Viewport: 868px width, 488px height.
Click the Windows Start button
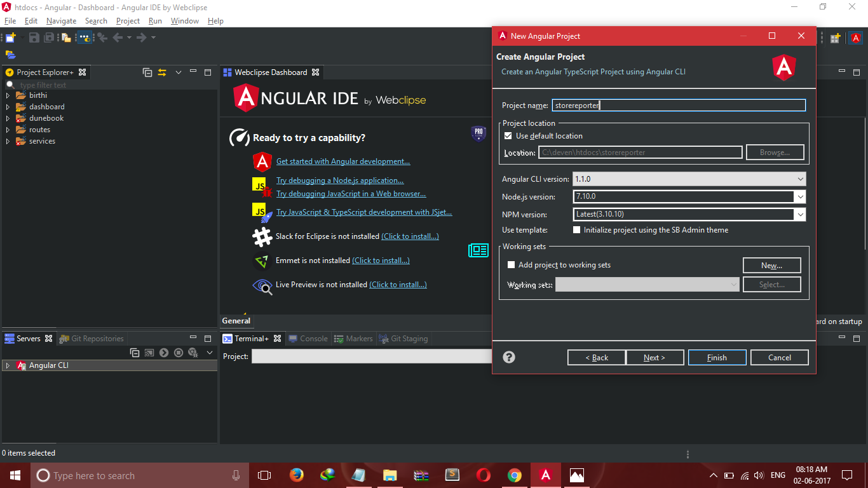[x=15, y=475]
